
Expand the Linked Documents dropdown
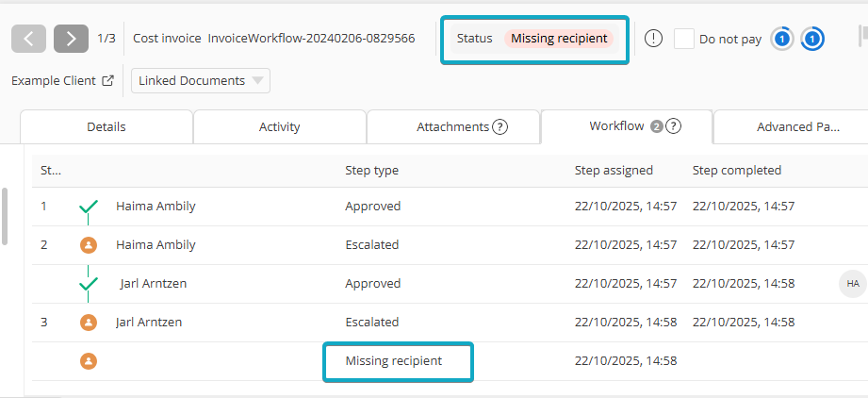(201, 81)
